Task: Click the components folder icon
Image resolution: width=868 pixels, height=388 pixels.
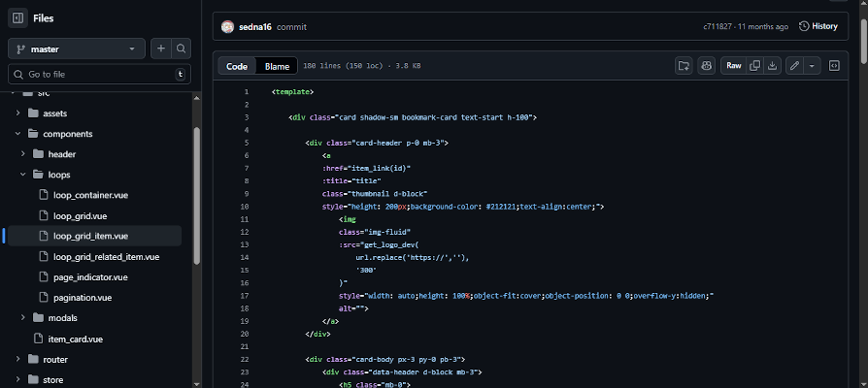Action: pyautogui.click(x=33, y=134)
